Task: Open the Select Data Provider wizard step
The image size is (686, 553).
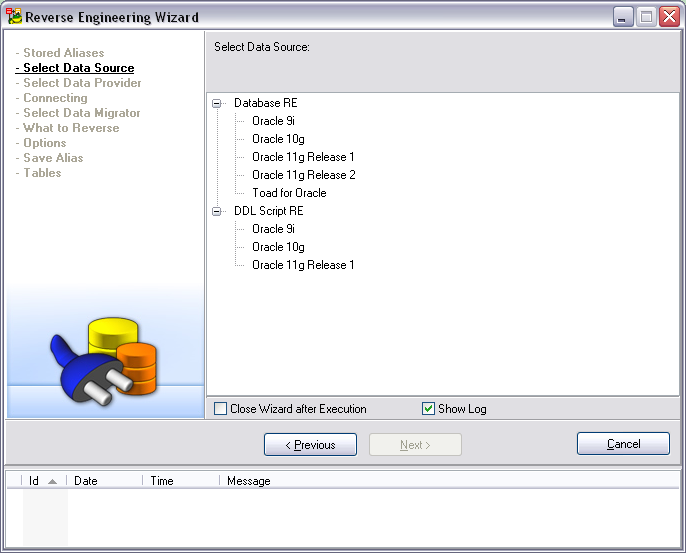Action: [78, 83]
